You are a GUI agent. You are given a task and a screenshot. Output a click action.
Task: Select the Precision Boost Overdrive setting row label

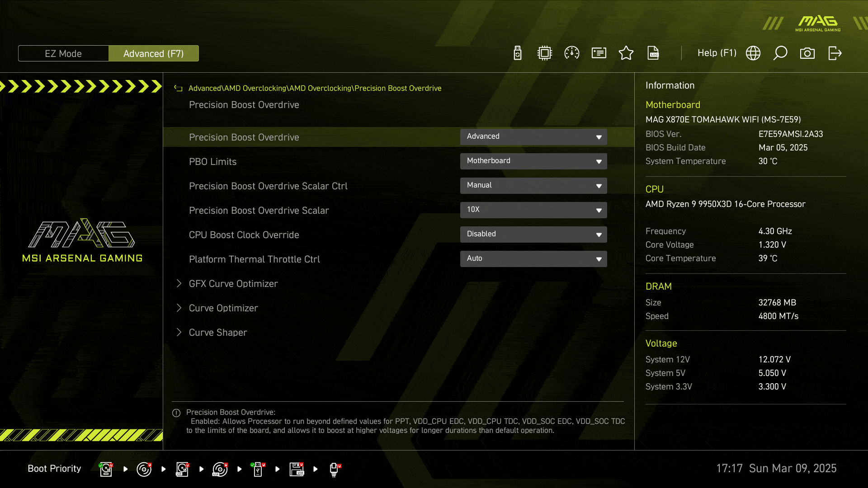(x=244, y=137)
